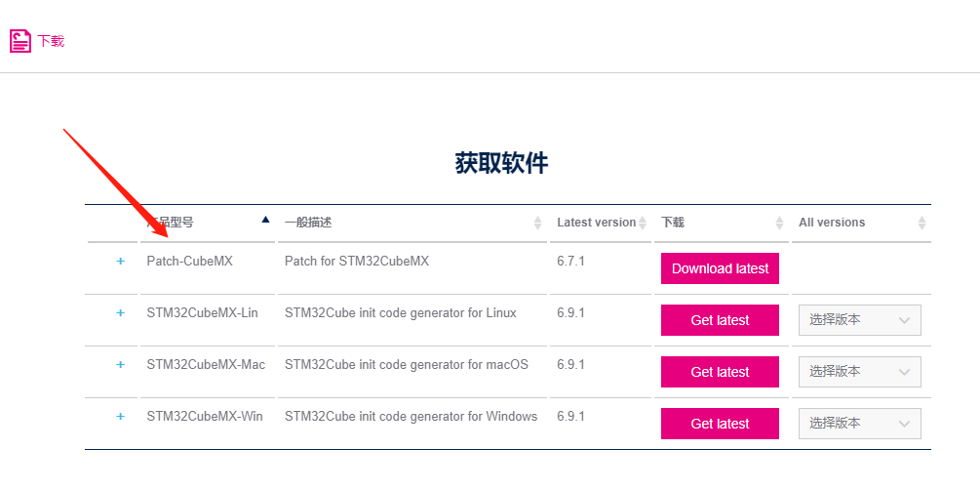980x490 pixels.
Task: Expand the STM32CubeMX-Mac row plus icon
Action: (121, 364)
